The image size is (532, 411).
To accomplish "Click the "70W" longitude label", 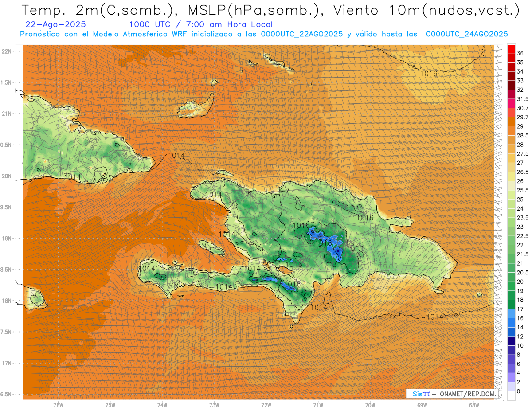I will click(370, 405).
